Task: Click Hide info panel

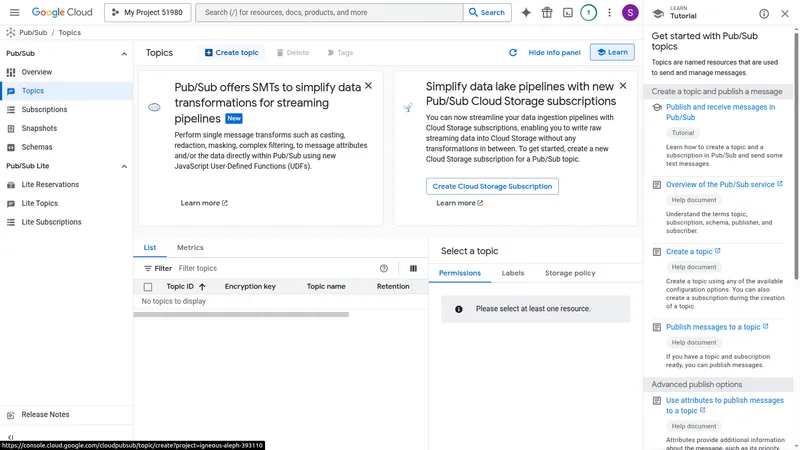Action: (554, 53)
